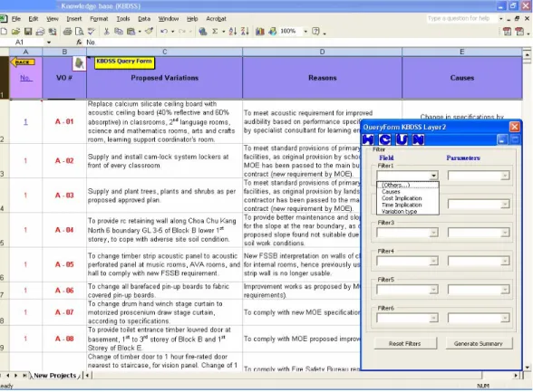Select the New Projects sheet tab
Image resolution: width=533 pixels, height=392 pixels.
[x=54, y=376]
